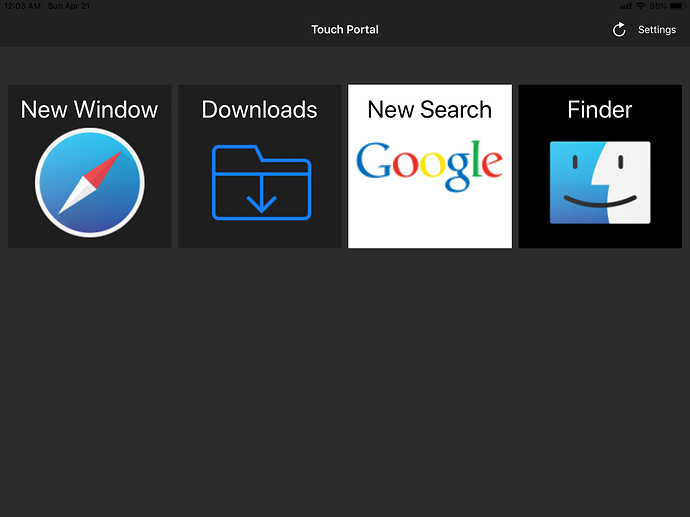Click the refresh arrow icon
Viewport: 690px width, 517px height.
(x=619, y=29)
